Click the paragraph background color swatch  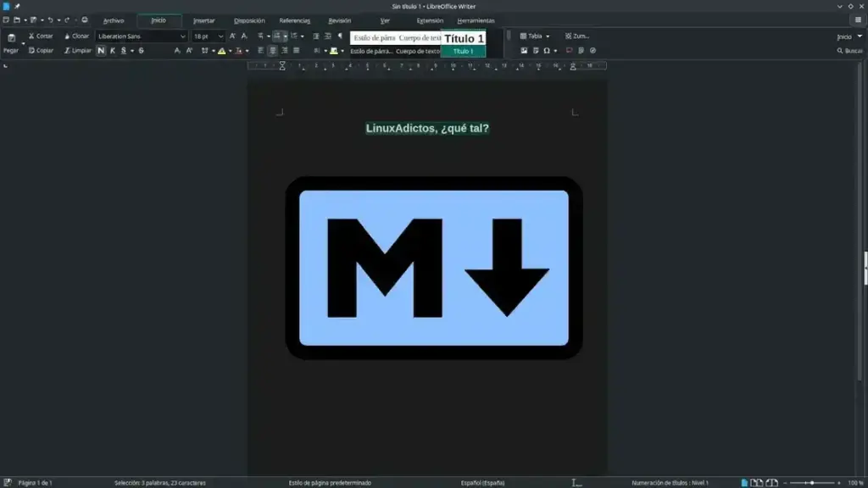(334, 51)
